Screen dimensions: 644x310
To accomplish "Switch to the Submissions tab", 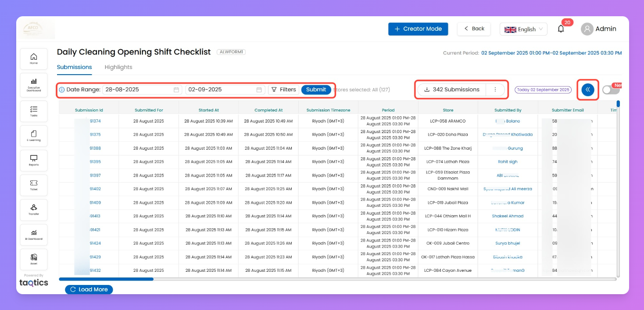I will tap(75, 67).
